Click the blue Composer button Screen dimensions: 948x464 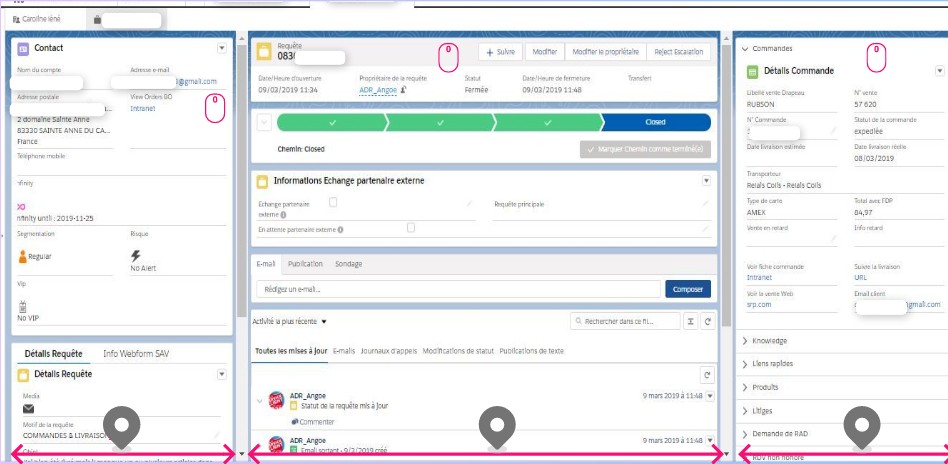pos(688,289)
